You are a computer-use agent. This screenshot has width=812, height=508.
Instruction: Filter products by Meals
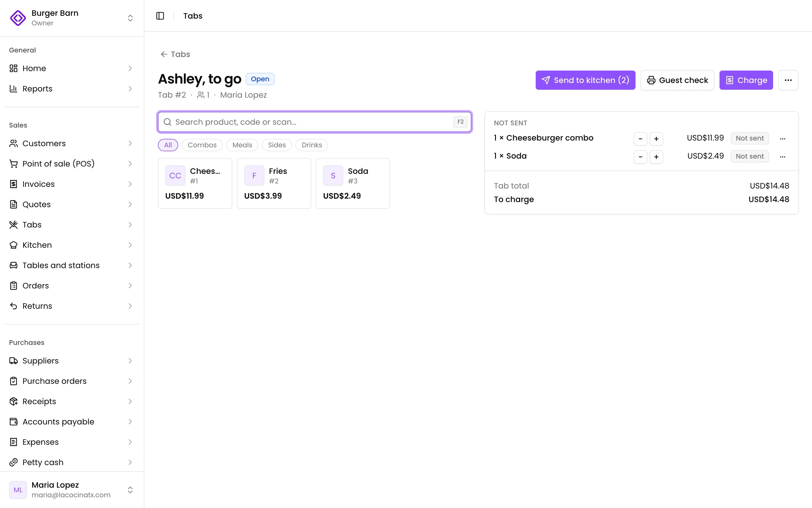[242, 145]
